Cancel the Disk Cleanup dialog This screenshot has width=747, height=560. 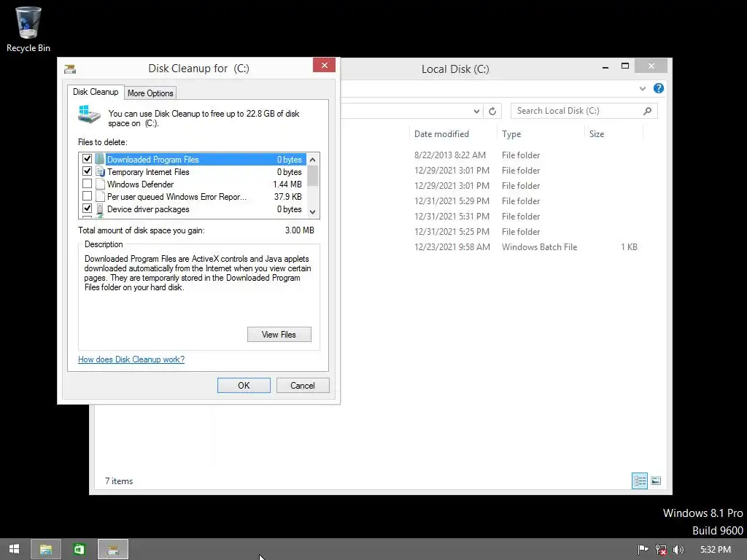pos(303,385)
